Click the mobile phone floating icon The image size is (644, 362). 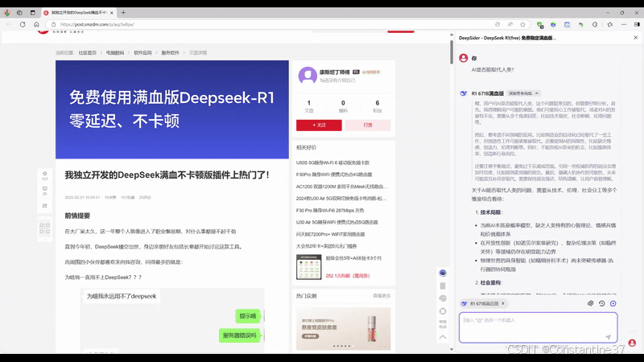[x=443, y=286]
